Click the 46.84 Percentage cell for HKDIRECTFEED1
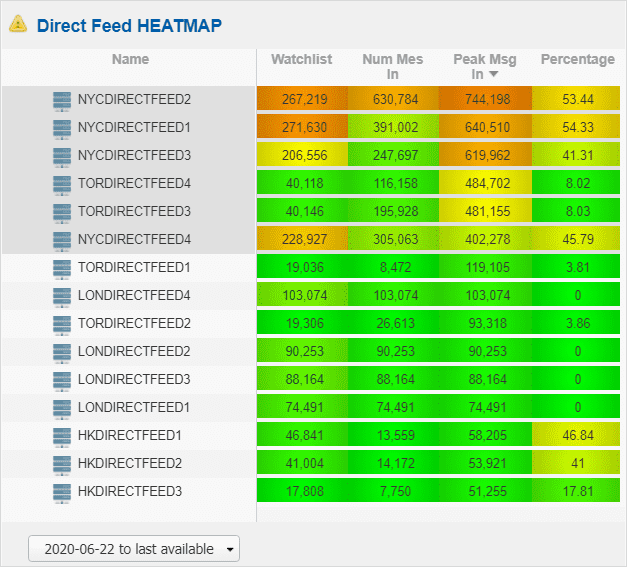 point(576,434)
